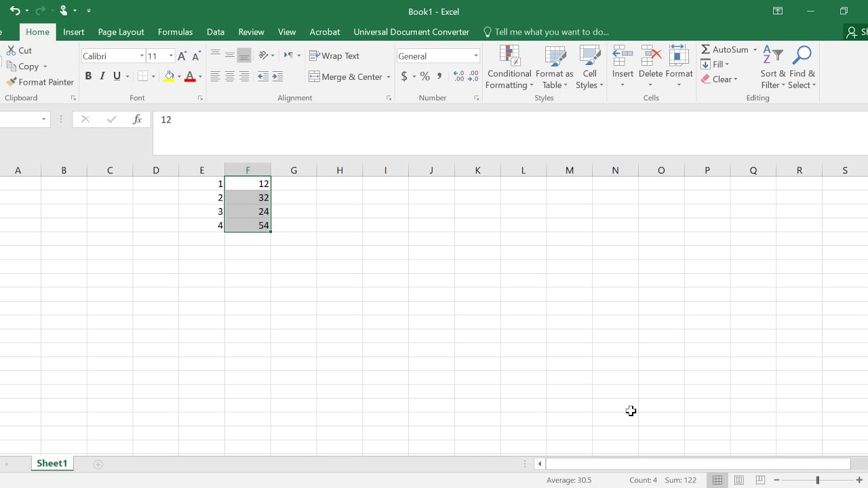868x488 pixels.
Task: Switch to the Formulas tab
Action: pyautogui.click(x=175, y=32)
